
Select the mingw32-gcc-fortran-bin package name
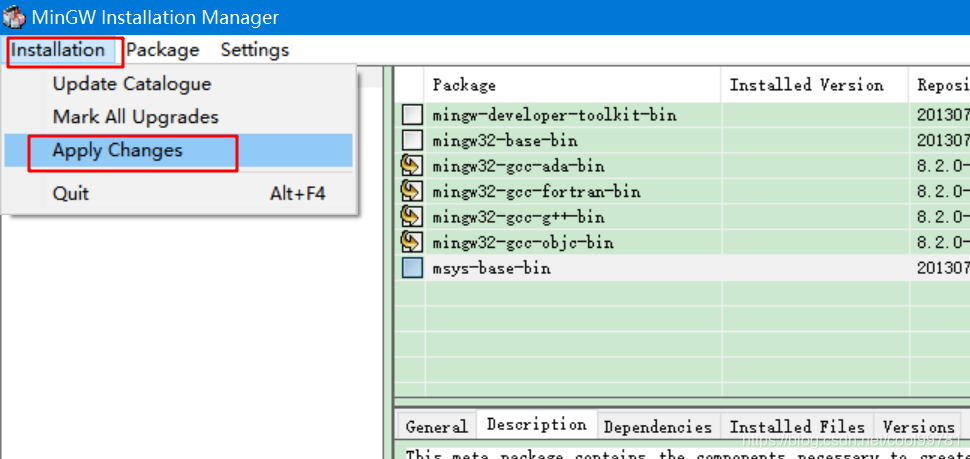(536, 191)
